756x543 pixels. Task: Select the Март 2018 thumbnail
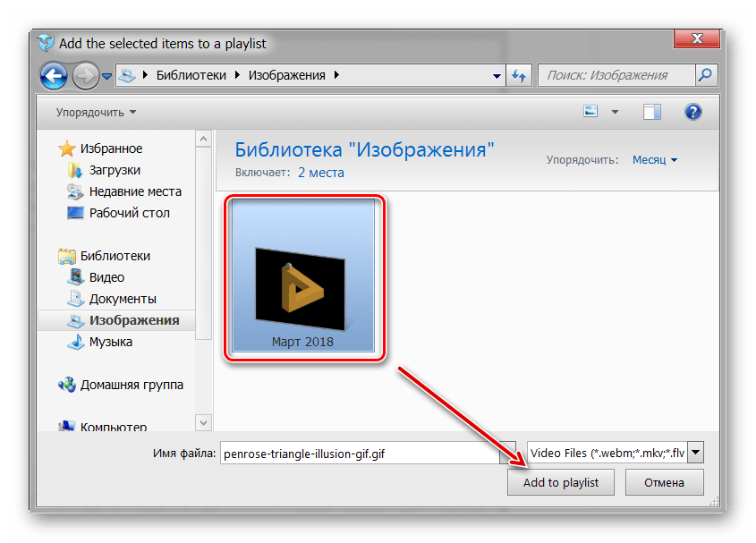tap(303, 276)
